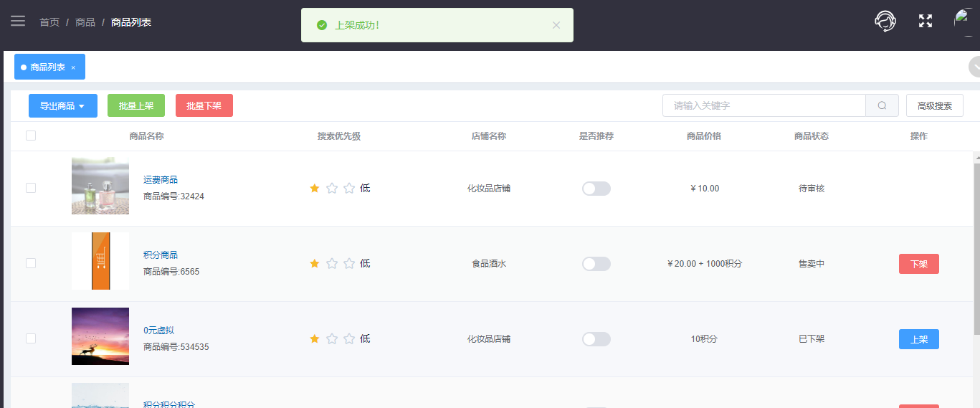The image size is (980, 408).
Task: Expand the 导出商品 dropdown
Action: 63,105
